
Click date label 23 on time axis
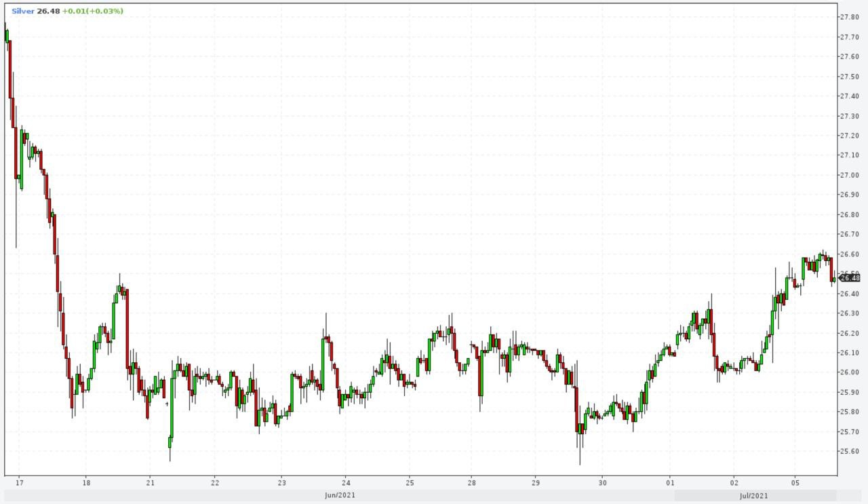(282, 483)
